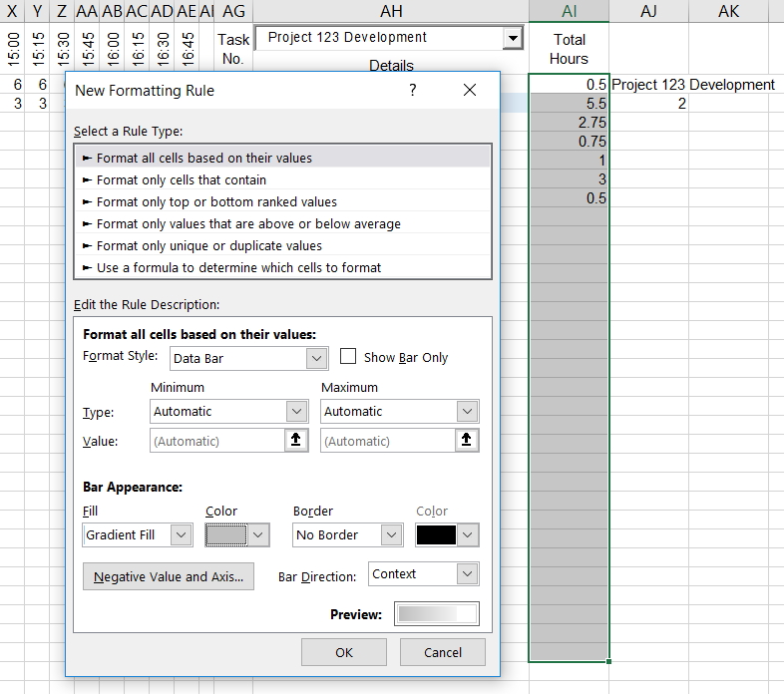
Task: Open the Project 123 Development dropdown arrow
Action: 513,38
